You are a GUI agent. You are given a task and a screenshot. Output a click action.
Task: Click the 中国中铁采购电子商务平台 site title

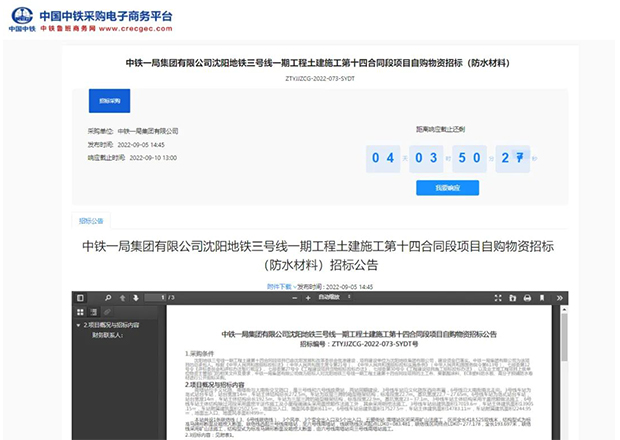tap(106, 16)
